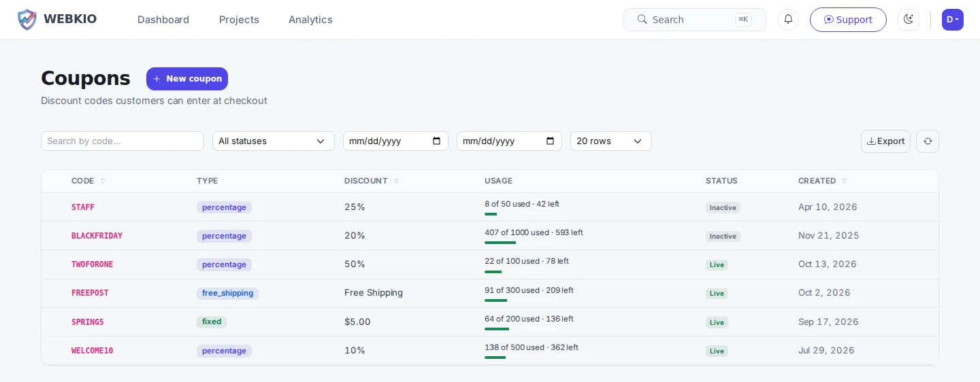Click the percentage badge in STAFF row
Viewport: 980px width, 382px height.
coord(224,207)
